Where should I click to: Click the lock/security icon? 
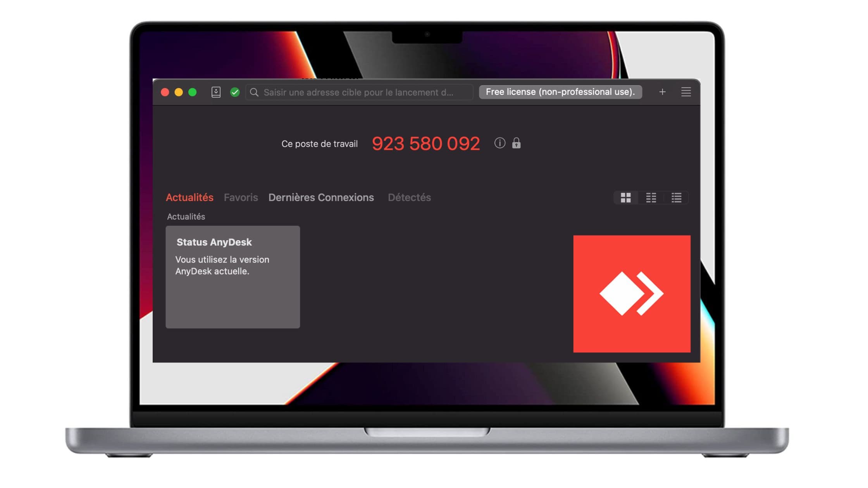516,143
